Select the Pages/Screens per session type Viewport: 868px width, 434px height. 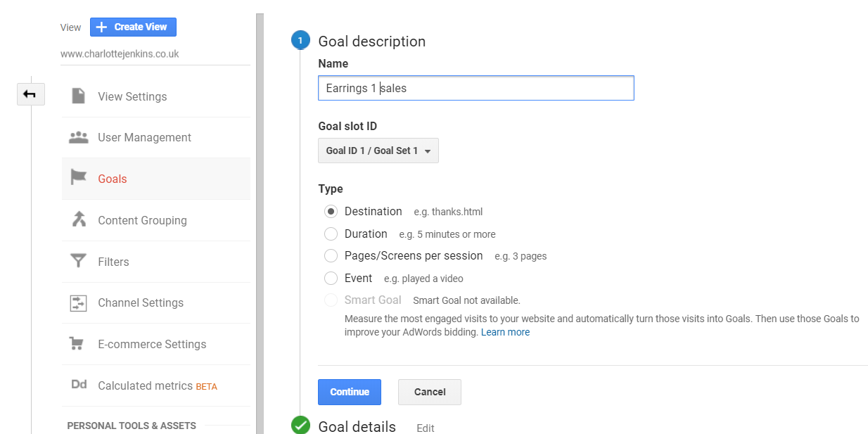[x=331, y=256]
